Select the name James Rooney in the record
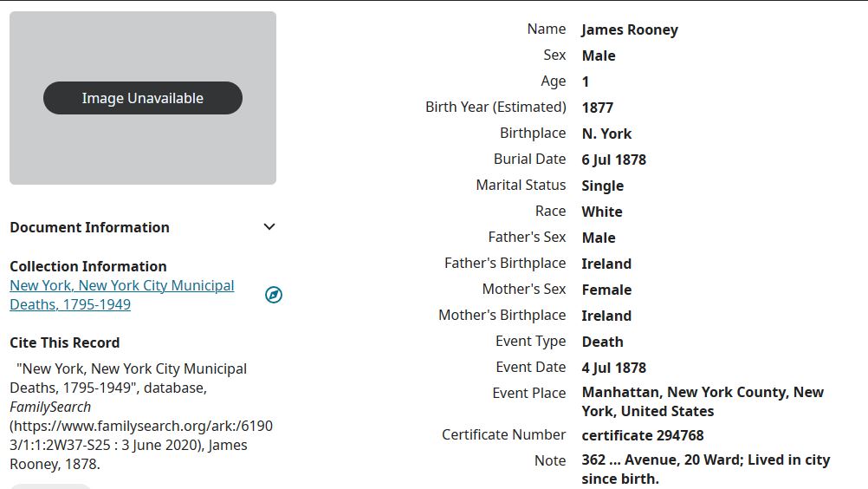 point(630,29)
